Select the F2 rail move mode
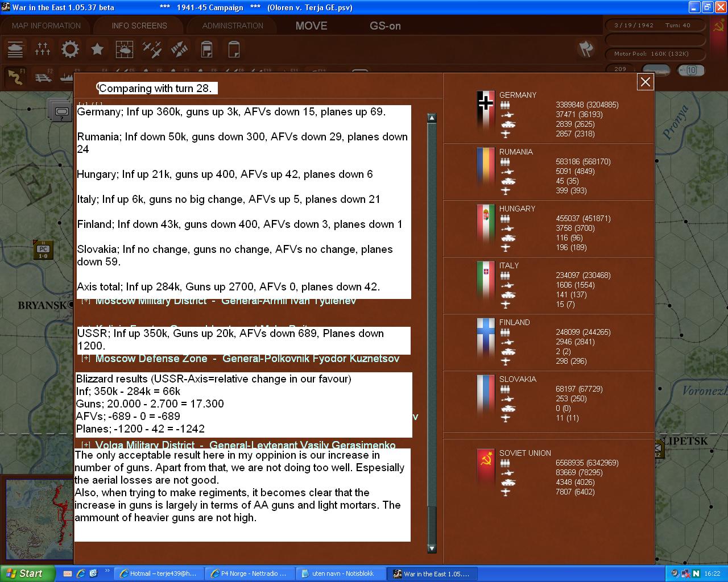728x582 pixels. (43, 77)
